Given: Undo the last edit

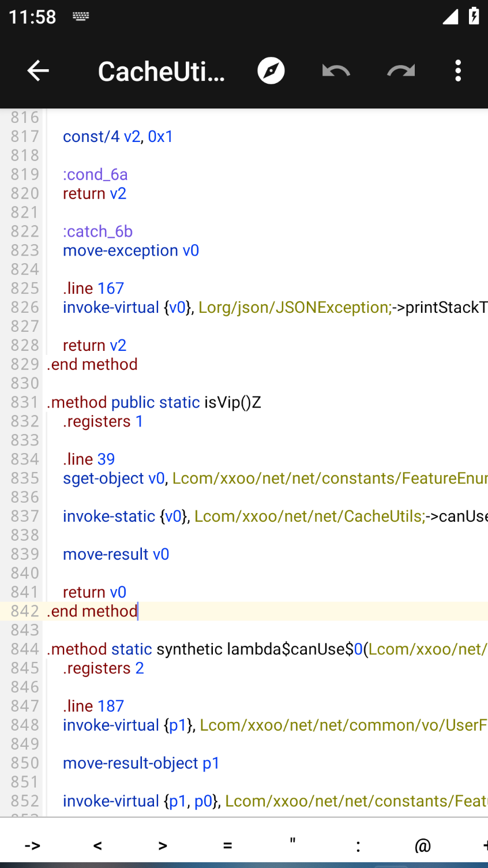Looking at the screenshot, I should click(x=336, y=71).
